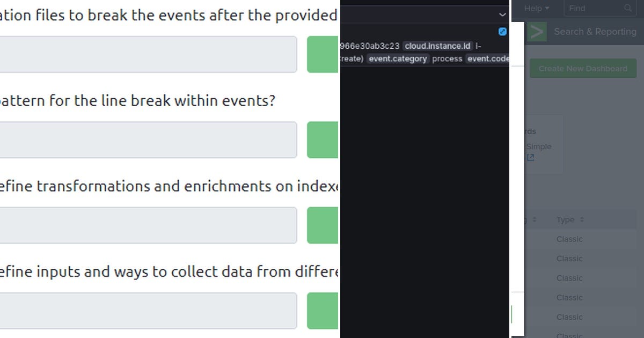Screen dimensions: 644x338
Task: Submit the answer for the line break pattern question
Action: click(x=323, y=140)
